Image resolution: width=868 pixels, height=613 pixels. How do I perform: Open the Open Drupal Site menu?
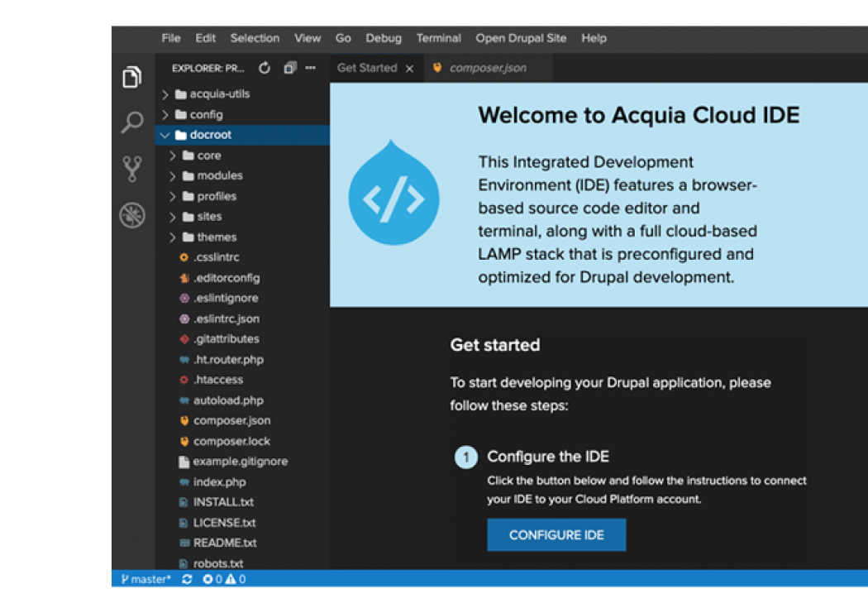[521, 38]
